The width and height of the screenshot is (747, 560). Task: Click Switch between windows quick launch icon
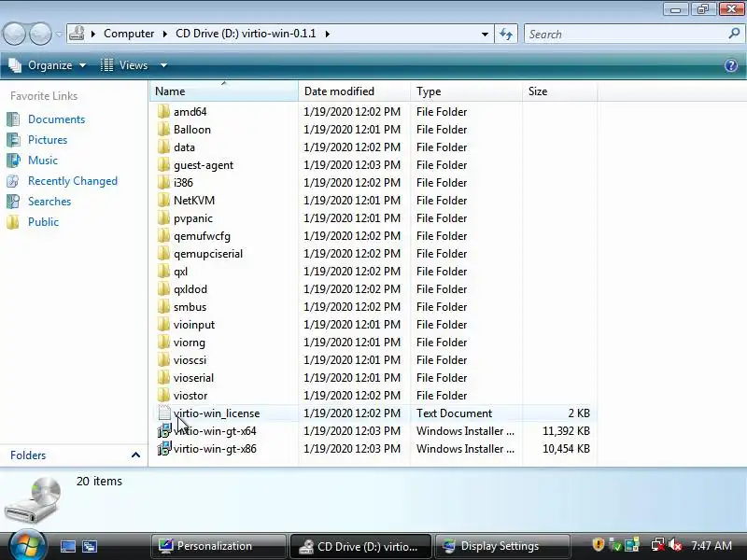(x=90, y=546)
